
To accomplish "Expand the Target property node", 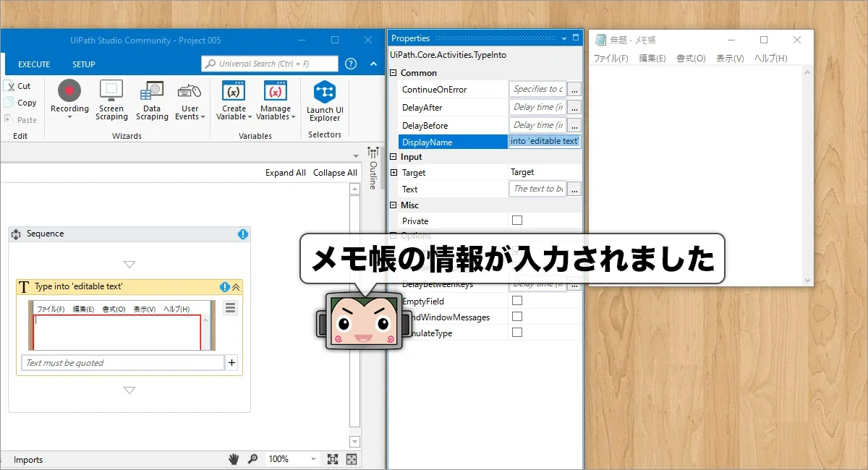I will (394, 172).
